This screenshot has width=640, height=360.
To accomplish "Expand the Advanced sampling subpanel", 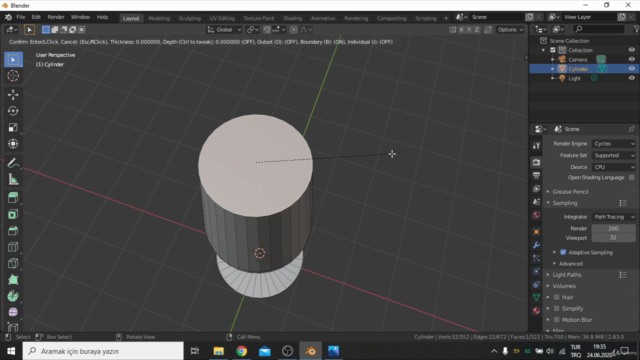I will (x=571, y=264).
